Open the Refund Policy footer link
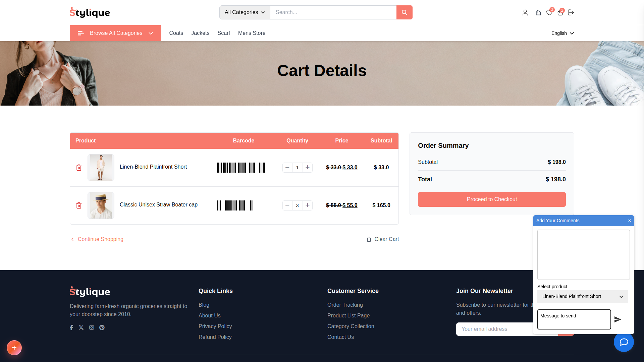This screenshot has width=644, height=362. pyautogui.click(x=215, y=337)
